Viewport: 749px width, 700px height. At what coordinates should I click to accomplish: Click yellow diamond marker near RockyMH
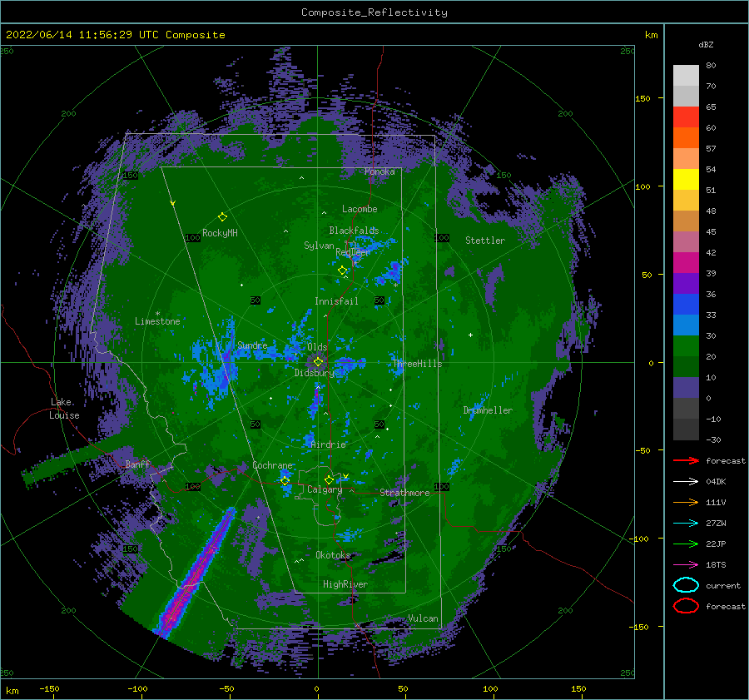click(222, 217)
